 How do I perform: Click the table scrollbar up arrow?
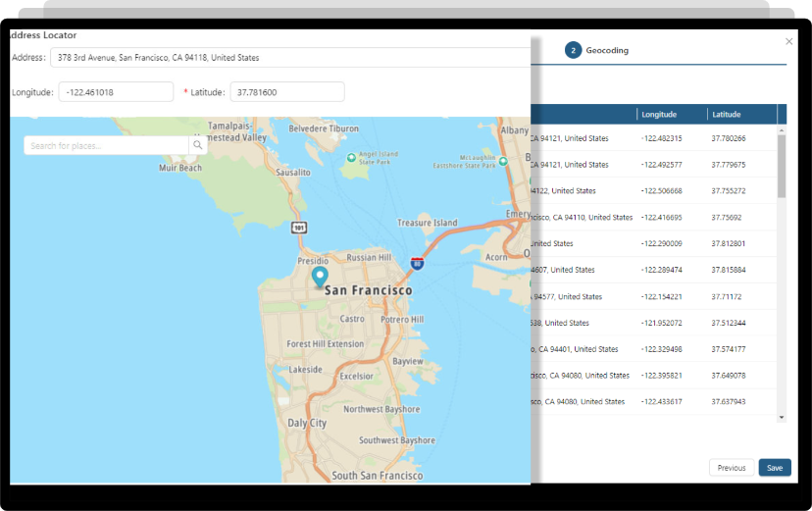coord(782,129)
